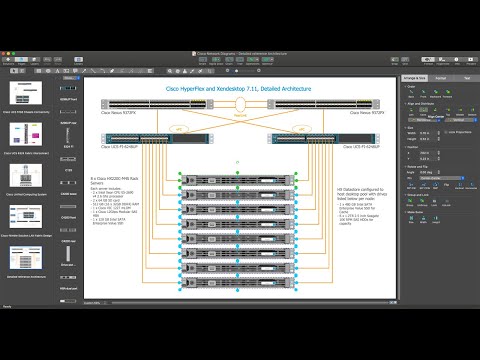Lock the selected objects
The width and height of the screenshot is (480, 360).
click(434, 202)
